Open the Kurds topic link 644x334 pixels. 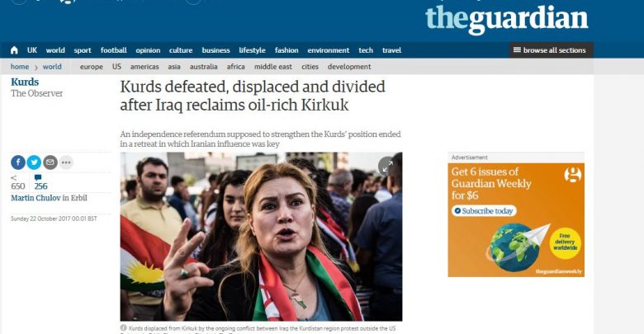pos(25,82)
